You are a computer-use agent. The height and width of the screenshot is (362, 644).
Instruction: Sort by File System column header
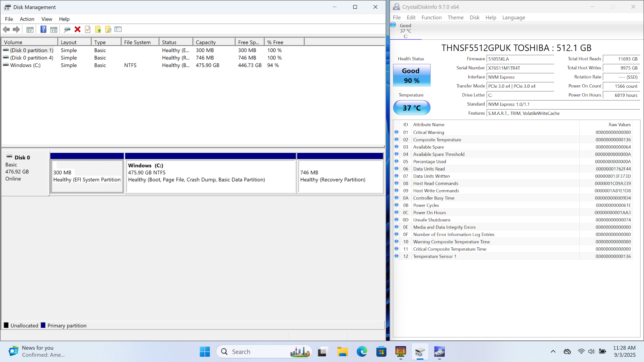(x=140, y=42)
